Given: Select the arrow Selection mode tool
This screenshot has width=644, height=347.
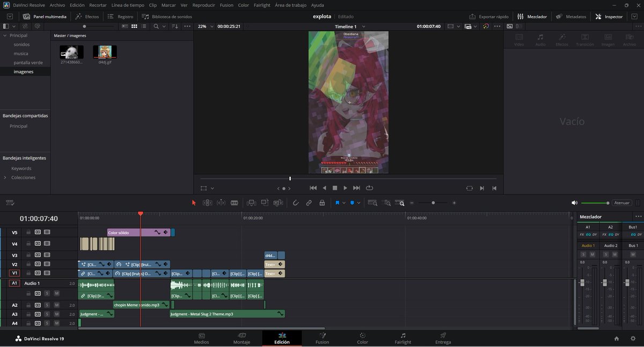Looking at the screenshot, I should (x=194, y=203).
